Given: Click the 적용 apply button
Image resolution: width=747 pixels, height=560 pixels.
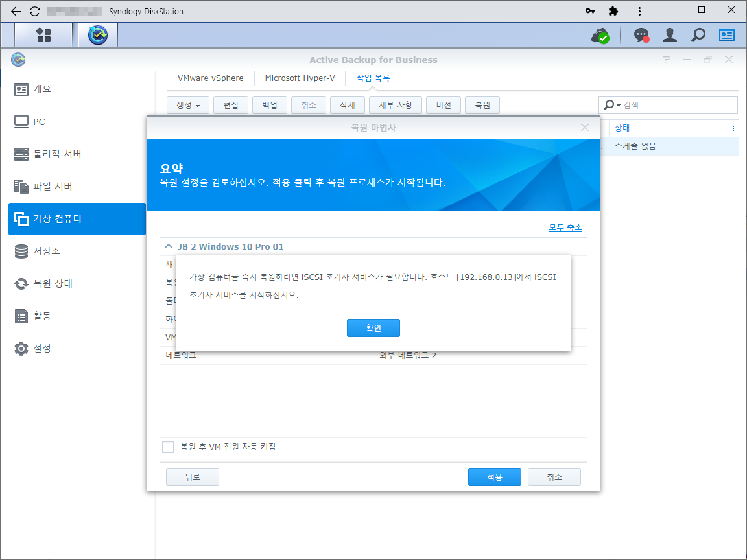Looking at the screenshot, I should tap(495, 477).
